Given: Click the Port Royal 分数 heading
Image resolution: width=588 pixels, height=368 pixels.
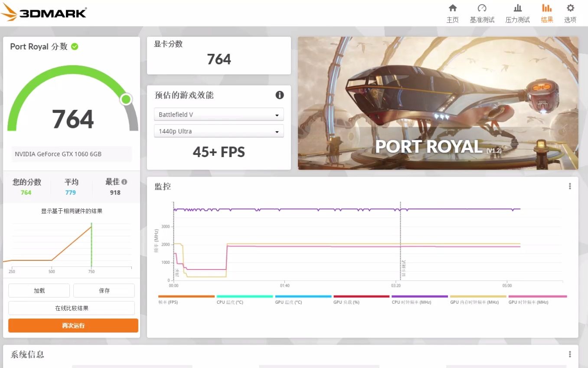Looking at the screenshot, I should 39,46.
